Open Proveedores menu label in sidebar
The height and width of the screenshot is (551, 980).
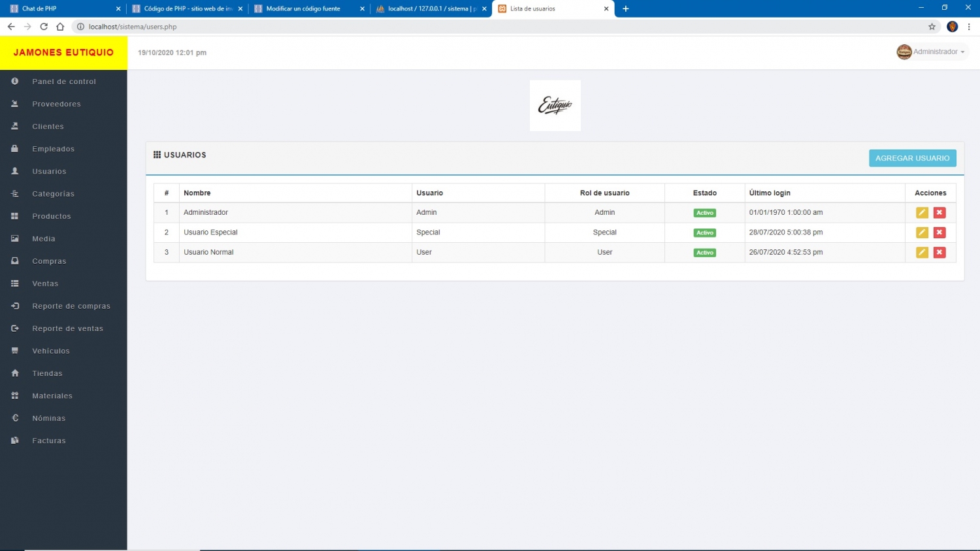56,104
